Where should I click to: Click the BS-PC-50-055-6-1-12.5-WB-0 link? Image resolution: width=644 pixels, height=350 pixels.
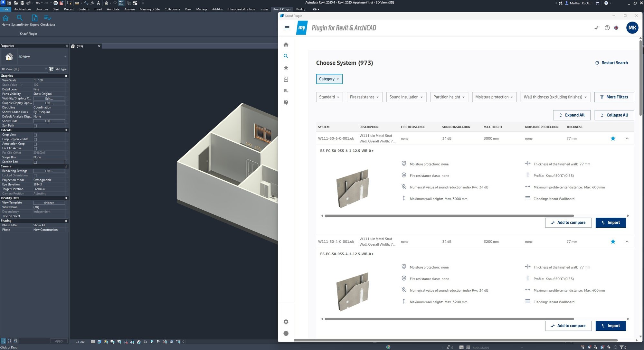click(347, 151)
